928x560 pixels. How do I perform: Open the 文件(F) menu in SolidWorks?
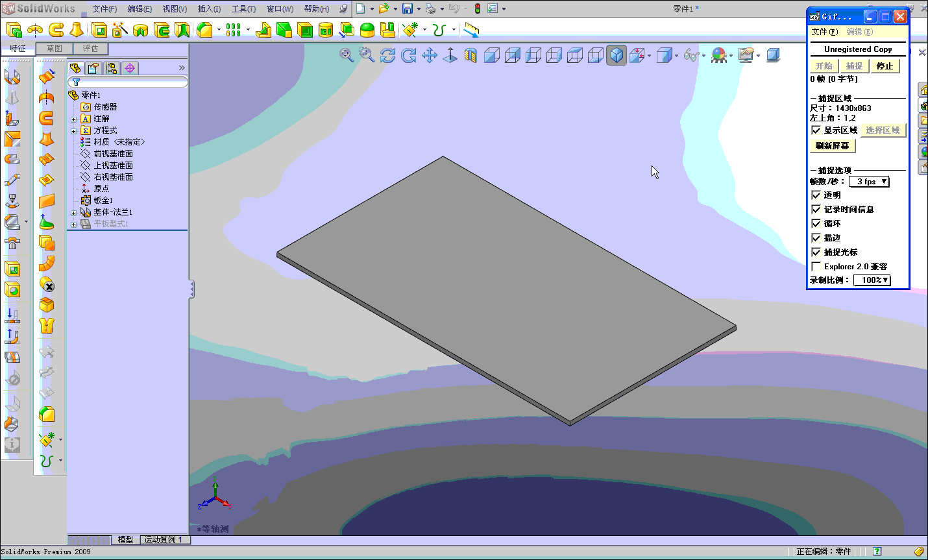coord(104,9)
